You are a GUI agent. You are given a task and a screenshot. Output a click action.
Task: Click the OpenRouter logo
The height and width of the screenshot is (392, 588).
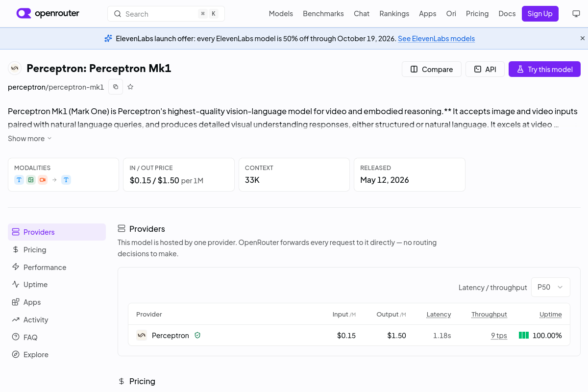(x=48, y=14)
